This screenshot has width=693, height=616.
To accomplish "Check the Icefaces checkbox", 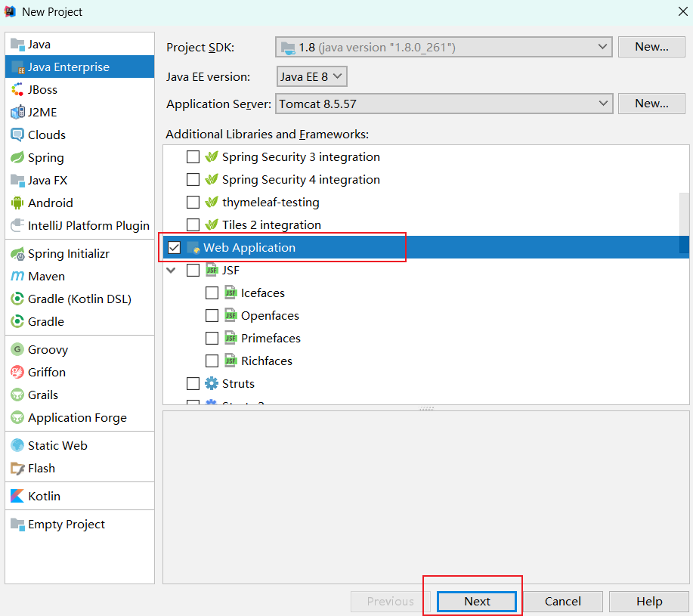I will tap(212, 293).
